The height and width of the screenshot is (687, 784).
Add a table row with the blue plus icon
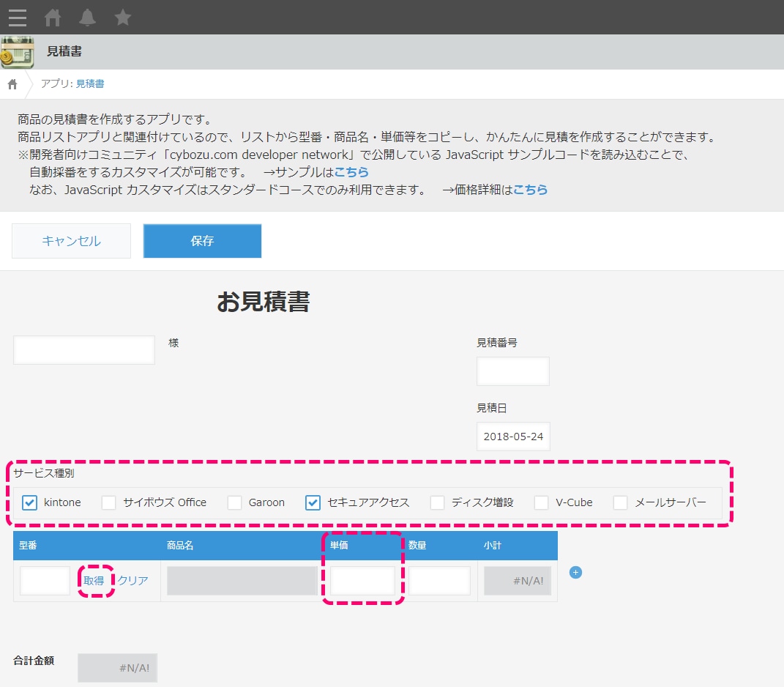click(x=575, y=573)
